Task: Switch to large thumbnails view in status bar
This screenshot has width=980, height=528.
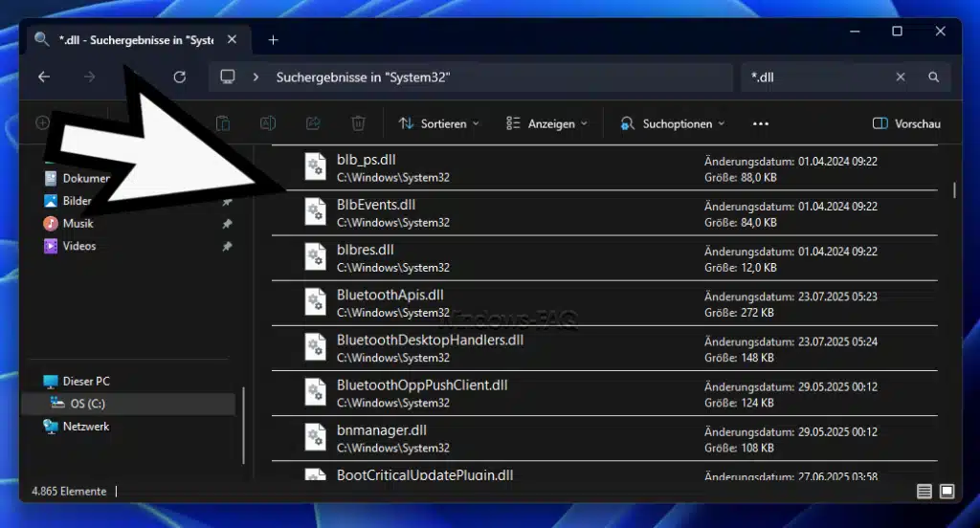Action: [x=947, y=491]
